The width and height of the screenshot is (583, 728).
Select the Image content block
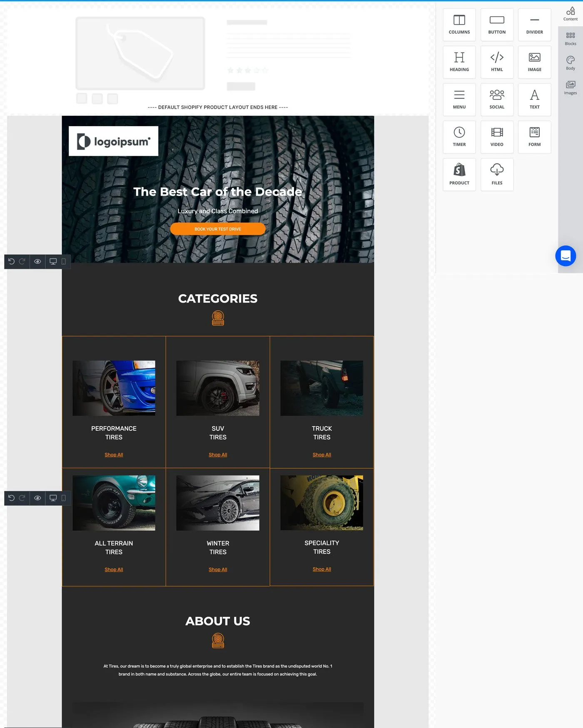535,62
